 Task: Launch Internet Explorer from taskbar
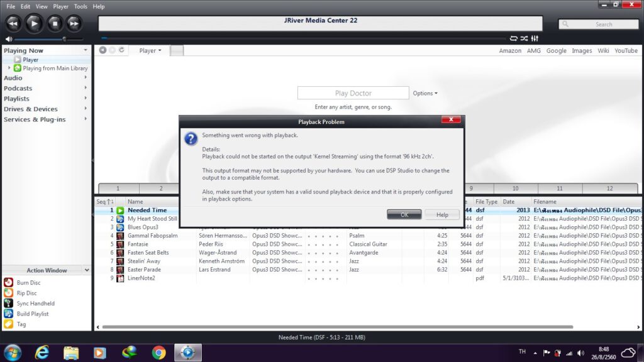[x=42, y=353]
